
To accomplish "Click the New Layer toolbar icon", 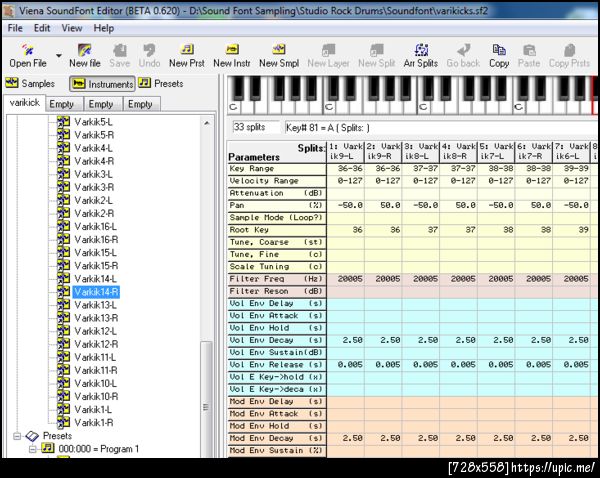I will coord(328,55).
